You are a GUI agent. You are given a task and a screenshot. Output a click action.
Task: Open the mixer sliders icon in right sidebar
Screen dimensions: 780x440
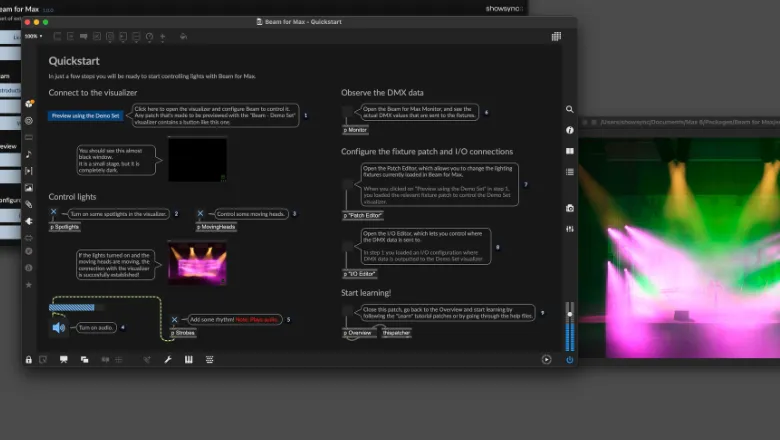(x=570, y=229)
